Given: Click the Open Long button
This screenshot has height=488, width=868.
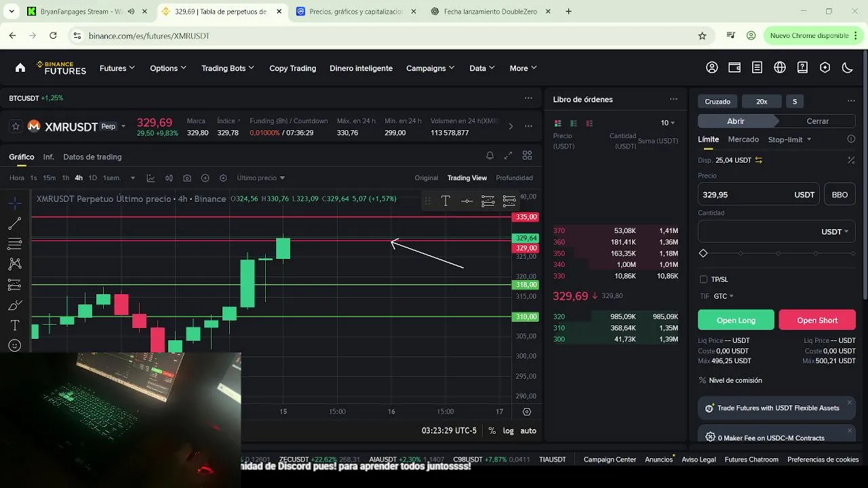Looking at the screenshot, I should click(736, 320).
